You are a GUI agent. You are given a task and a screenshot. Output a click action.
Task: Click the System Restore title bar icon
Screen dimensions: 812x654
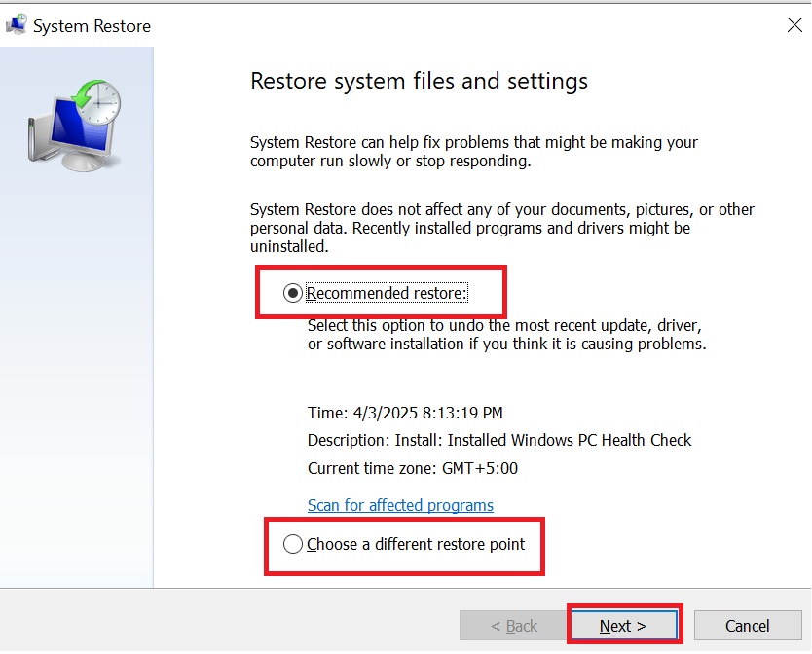pyautogui.click(x=16, y=25)
